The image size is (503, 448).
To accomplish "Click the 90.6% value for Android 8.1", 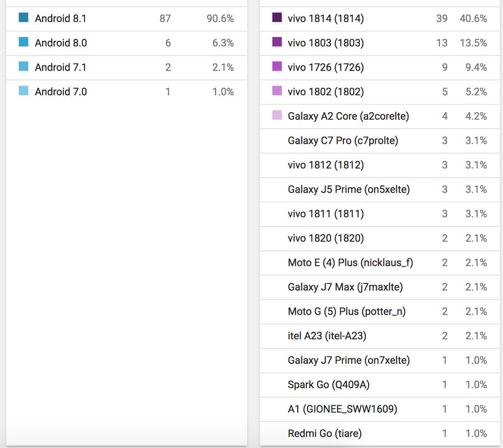I will pyautogui.click(x=220, y=18).
